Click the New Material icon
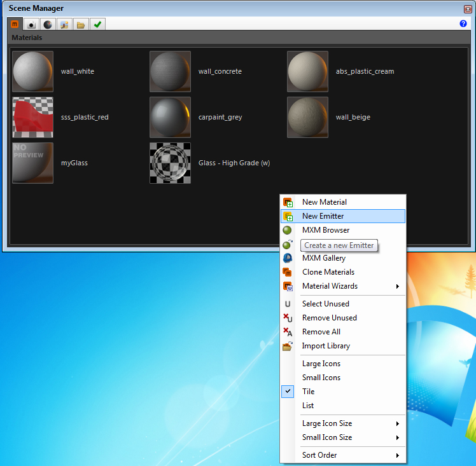The image size is (476, 466). pyautogui.click(x=288, y=202)
